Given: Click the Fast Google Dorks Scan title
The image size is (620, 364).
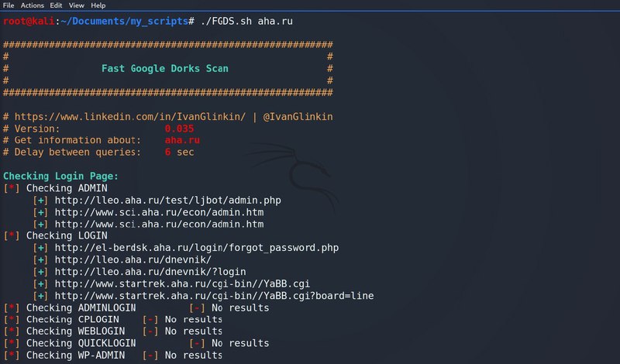Looking at the screenshot, I should click(x=165, y=68).
